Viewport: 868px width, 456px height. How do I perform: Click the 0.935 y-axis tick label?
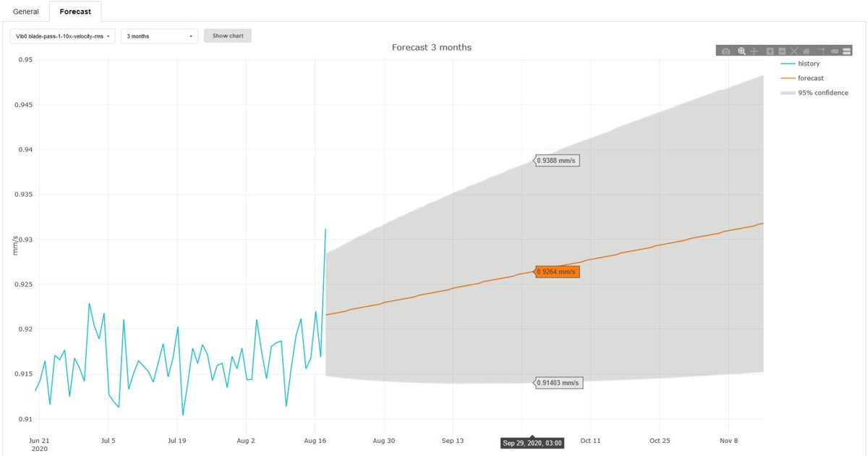(22, 195)
